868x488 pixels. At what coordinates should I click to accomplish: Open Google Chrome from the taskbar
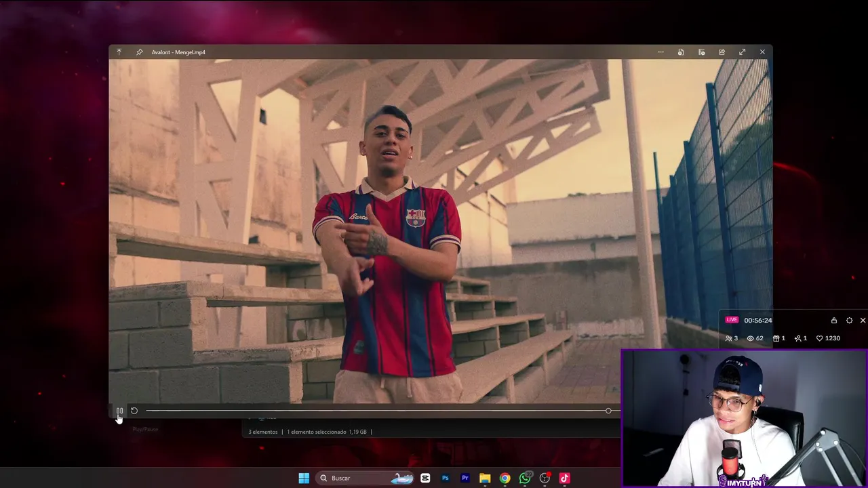click(x=505, y=478)
